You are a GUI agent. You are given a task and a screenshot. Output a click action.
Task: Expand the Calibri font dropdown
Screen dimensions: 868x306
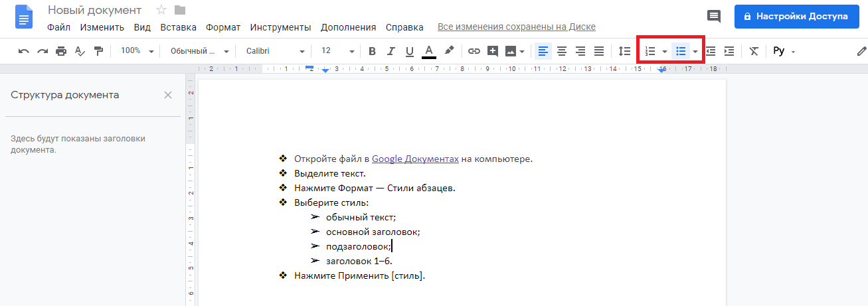point(275,51)
